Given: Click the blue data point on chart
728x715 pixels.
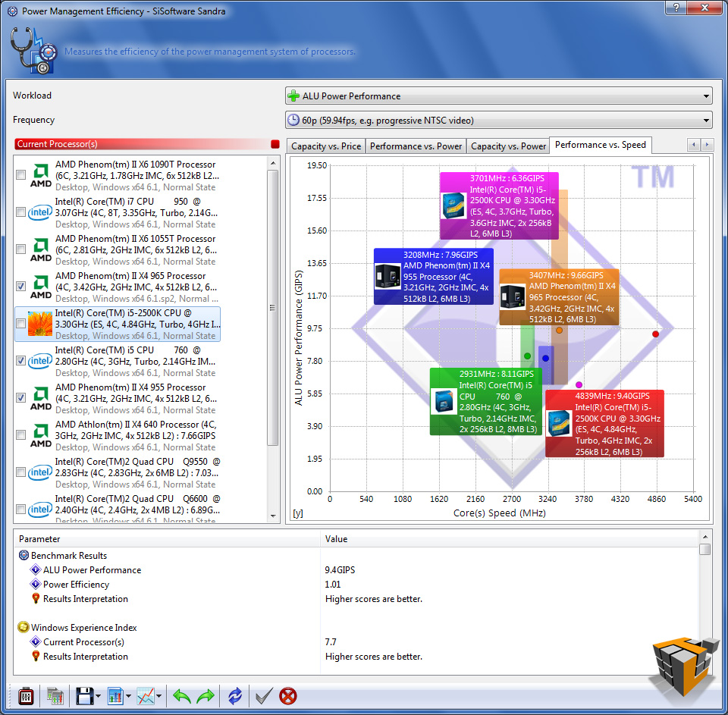Looking at the screenshot, I should coord(545,358).
